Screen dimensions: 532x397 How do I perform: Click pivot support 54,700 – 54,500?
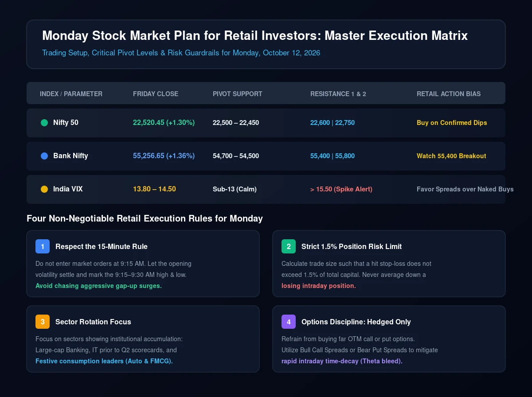(x=236, y=156)
